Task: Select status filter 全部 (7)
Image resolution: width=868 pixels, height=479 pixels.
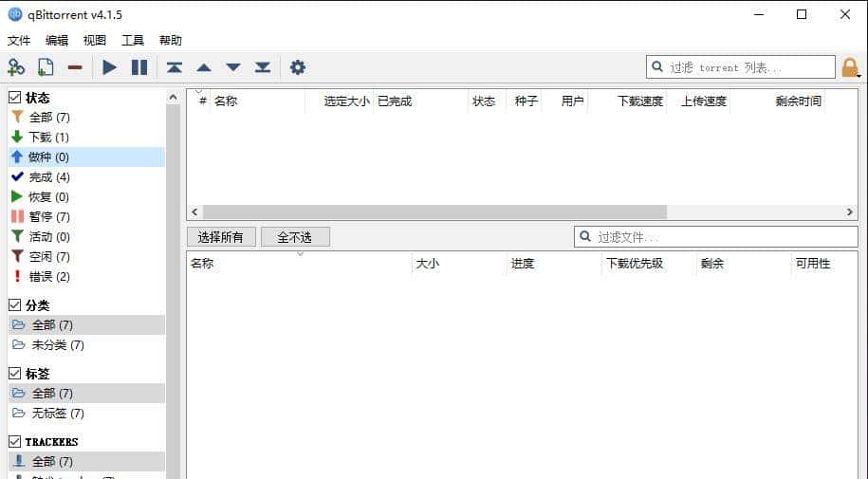Action: pyautogui.click(x=87, y=118)
